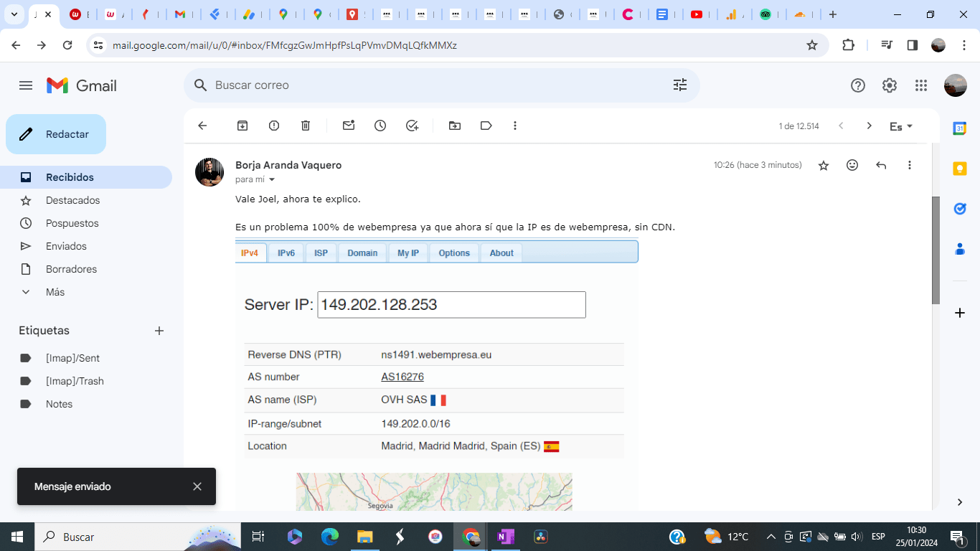Open Gmail main menu hamburger icon
The image size is (980, 551).
[x=26, y=85]
